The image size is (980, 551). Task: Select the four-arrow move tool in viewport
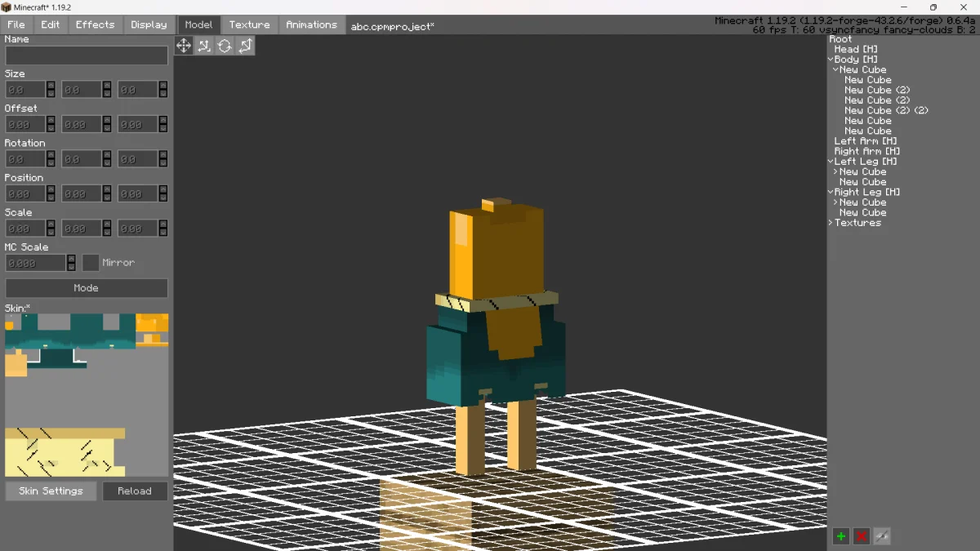click(x=184, y=46)
